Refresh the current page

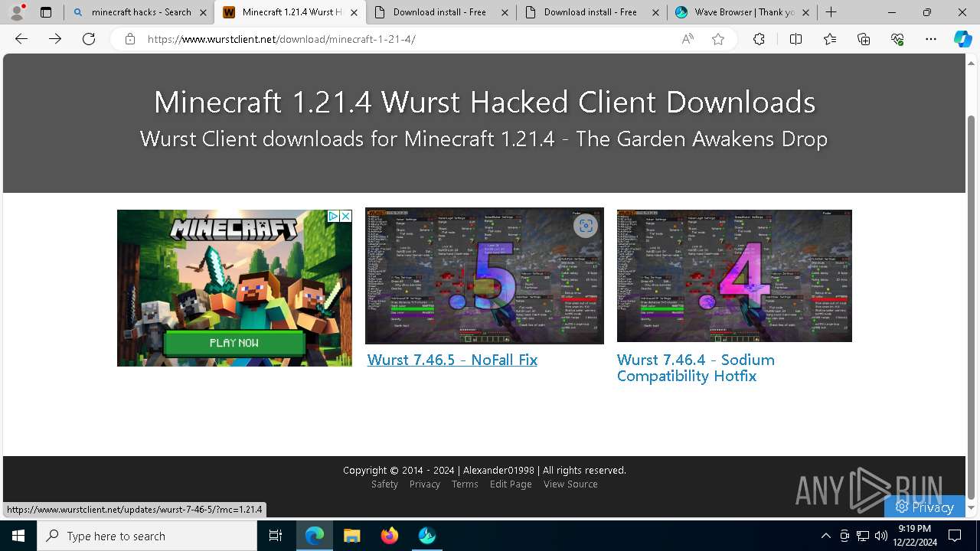click(89, 39)
